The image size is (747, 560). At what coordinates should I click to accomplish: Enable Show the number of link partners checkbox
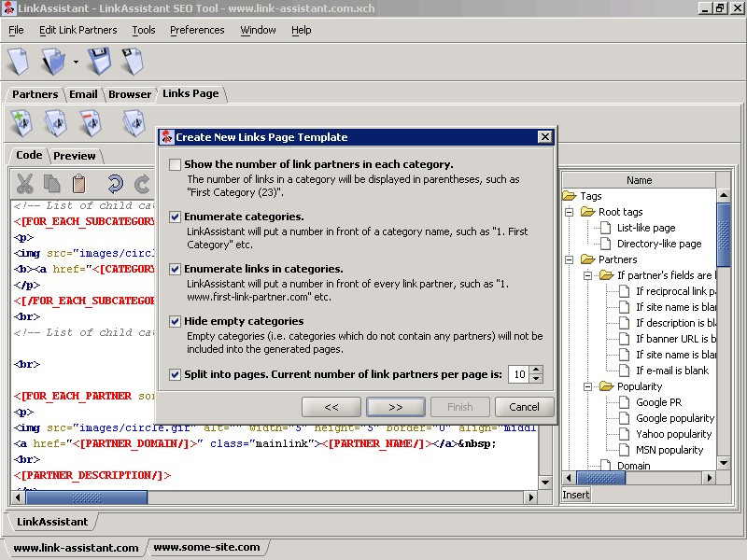pyautogui.click(x=175, y=165)
